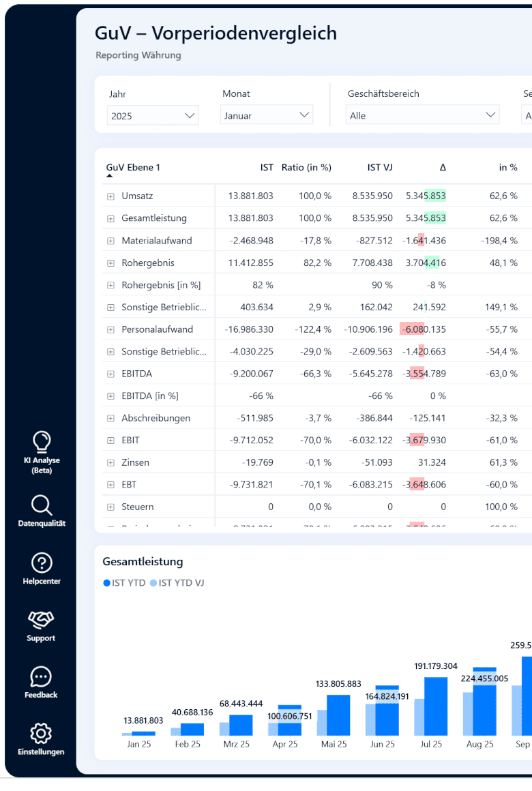Screen dimensions: 532x791
Task: Expand the EBIT row
Action: click(x=110, y=441)
